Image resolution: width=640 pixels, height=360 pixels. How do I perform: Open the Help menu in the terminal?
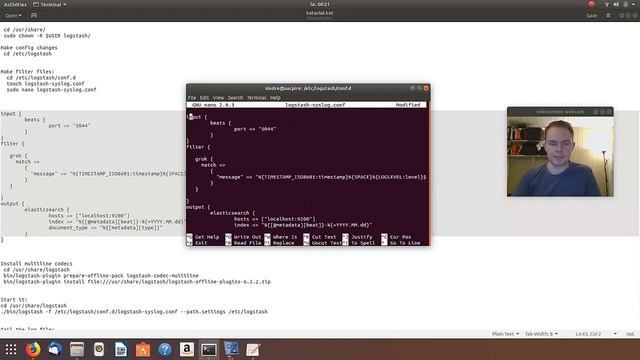(275, 98)
